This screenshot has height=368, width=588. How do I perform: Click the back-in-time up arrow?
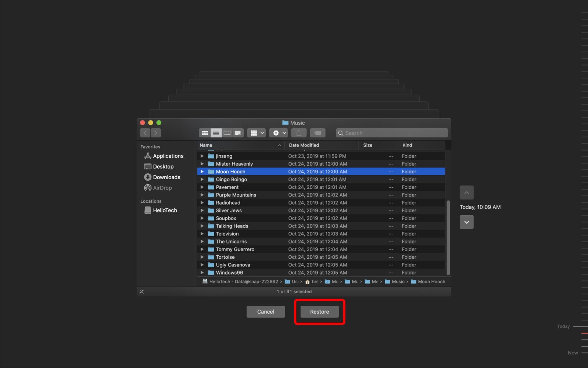pos(466,192)
